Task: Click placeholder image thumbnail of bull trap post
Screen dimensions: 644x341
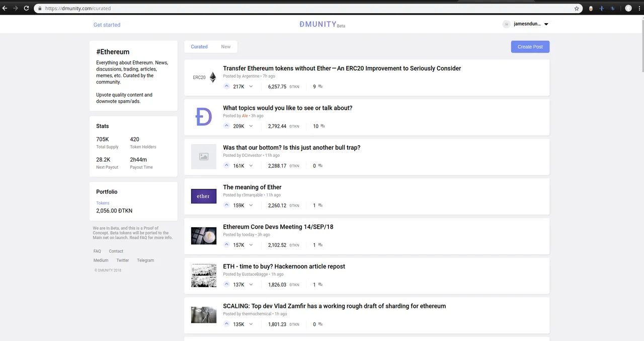Action: click(x=204, y=157)
